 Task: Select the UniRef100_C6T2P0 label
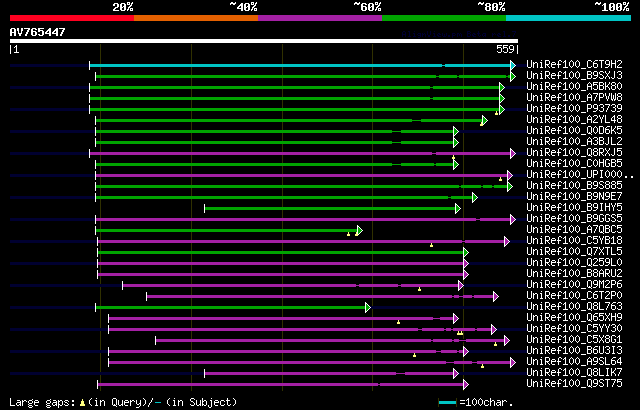(x=574, y=295)
